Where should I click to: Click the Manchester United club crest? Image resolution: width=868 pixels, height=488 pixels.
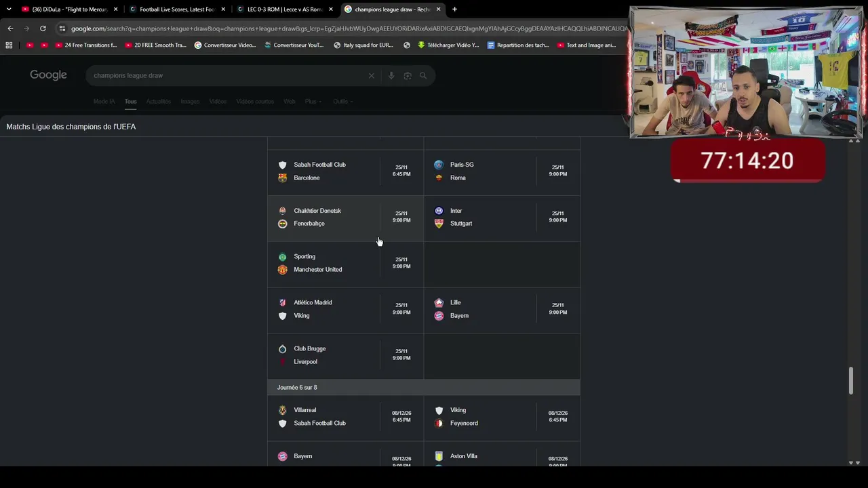(283, 270)
